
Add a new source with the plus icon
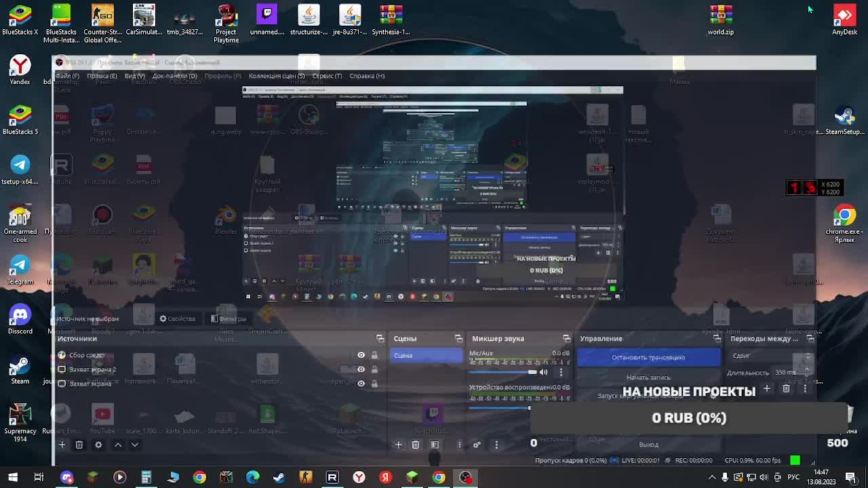click(62, 445)
